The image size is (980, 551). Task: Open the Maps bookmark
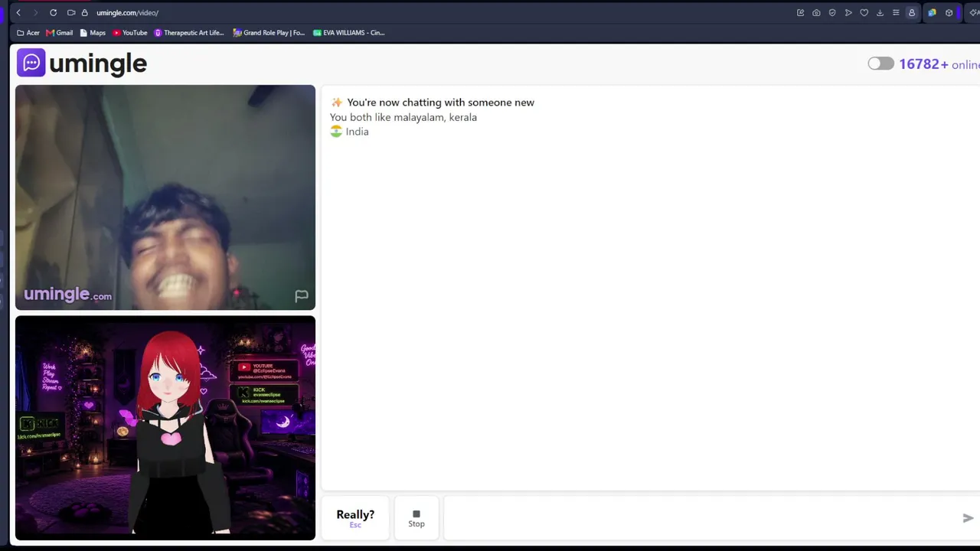tap(93, 33)
